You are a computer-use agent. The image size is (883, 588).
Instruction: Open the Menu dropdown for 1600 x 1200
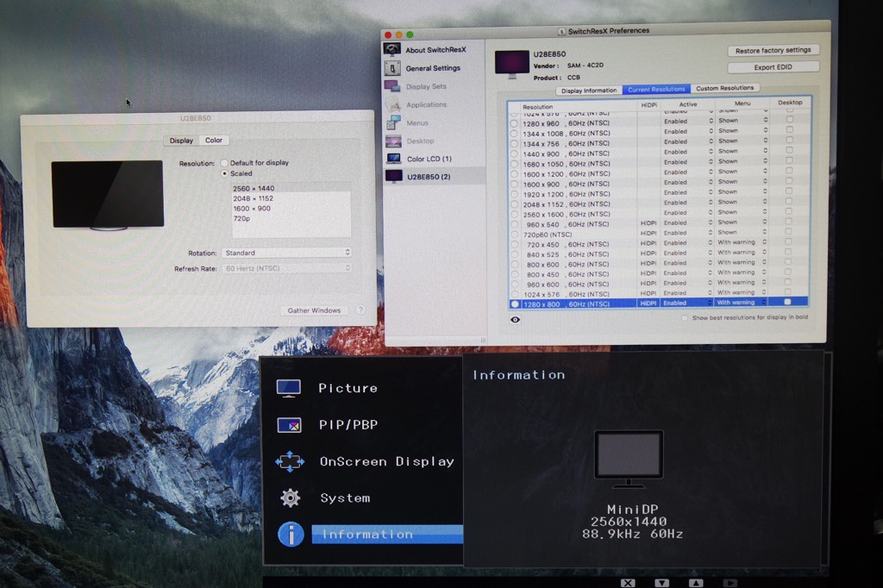point(742,172)
